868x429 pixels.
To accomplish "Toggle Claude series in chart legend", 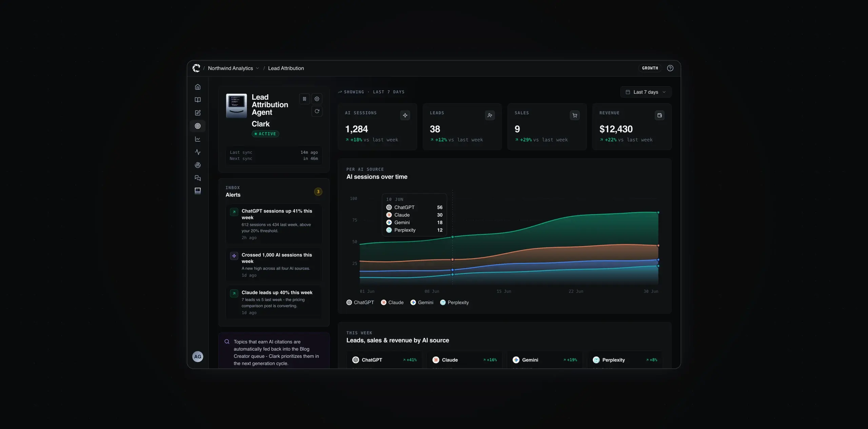I will 392,303.
